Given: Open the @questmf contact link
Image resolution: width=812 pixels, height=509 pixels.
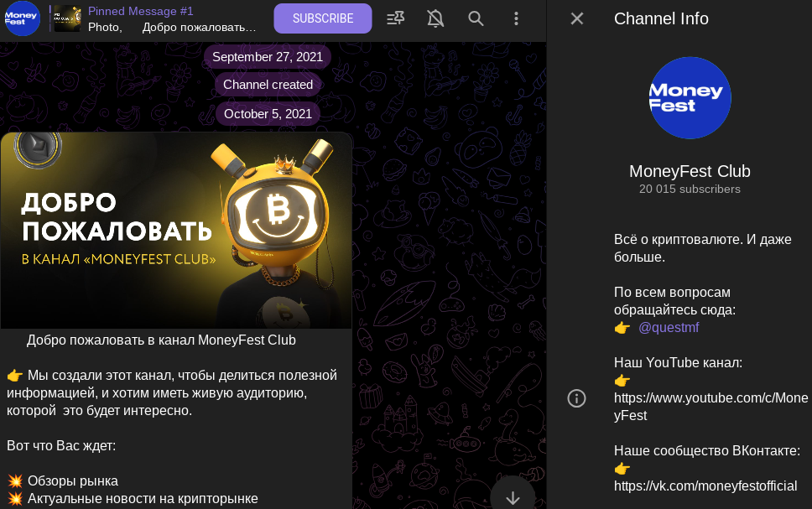Looking at the screenshot, I should point(669,327).
